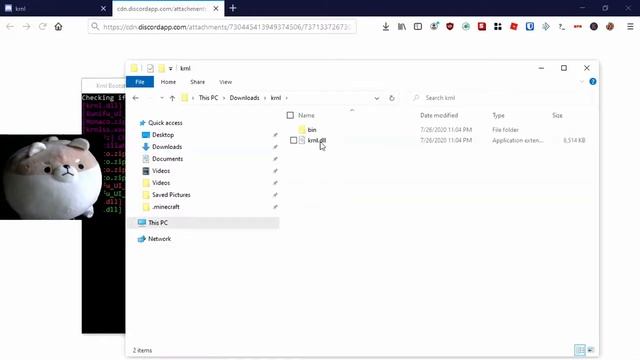The image size is (640, 360).
Task: Open the customize quick access toolbar dropdown
Action: [x=171, y=69]
